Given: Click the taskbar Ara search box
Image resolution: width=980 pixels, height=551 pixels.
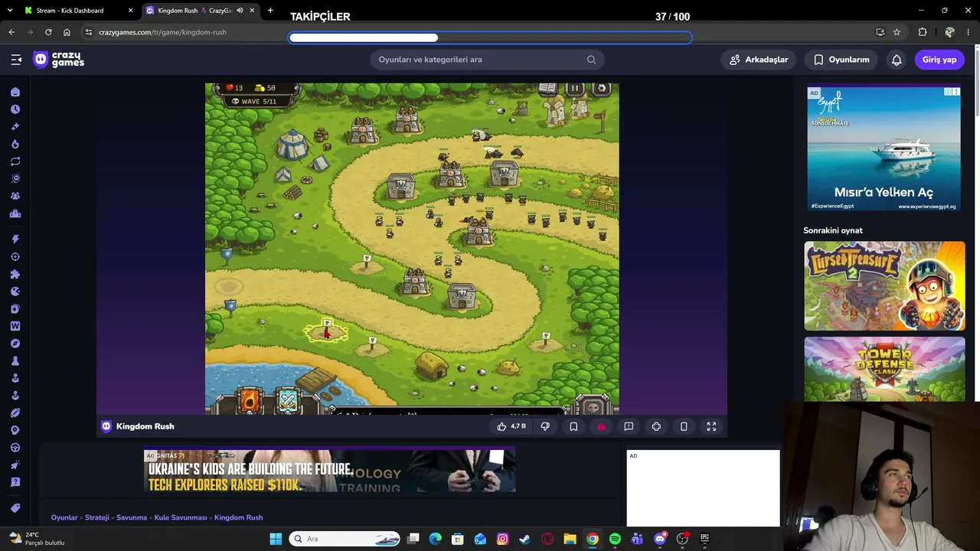Looking at the screenshot, I should (345, 539).
